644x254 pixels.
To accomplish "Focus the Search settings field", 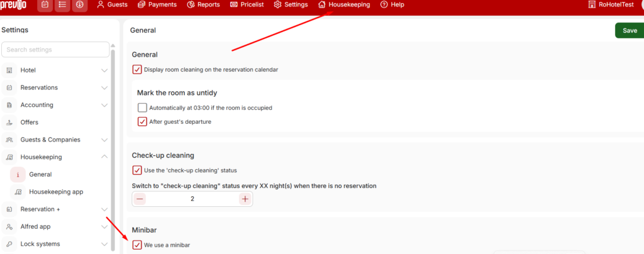I will pos(55,50).
